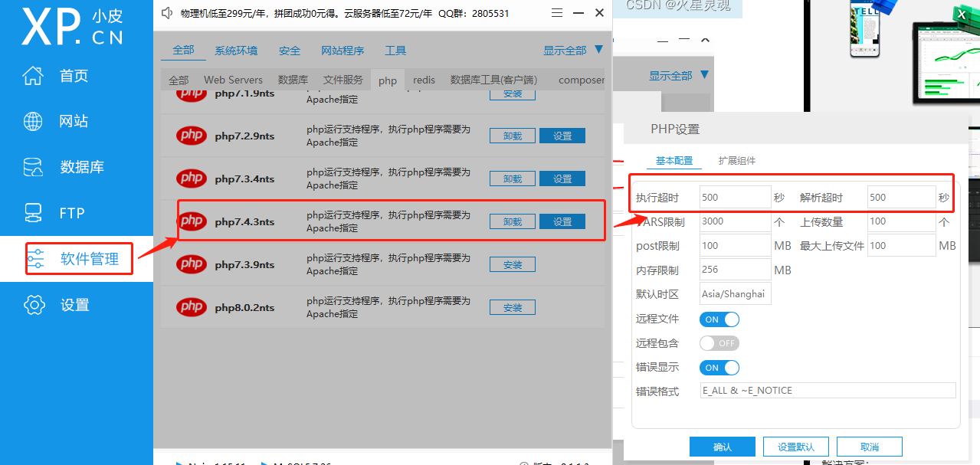Click 卸载 for php7.4.3nts
Screen dimensions: 980x465
tap(513, 221)
